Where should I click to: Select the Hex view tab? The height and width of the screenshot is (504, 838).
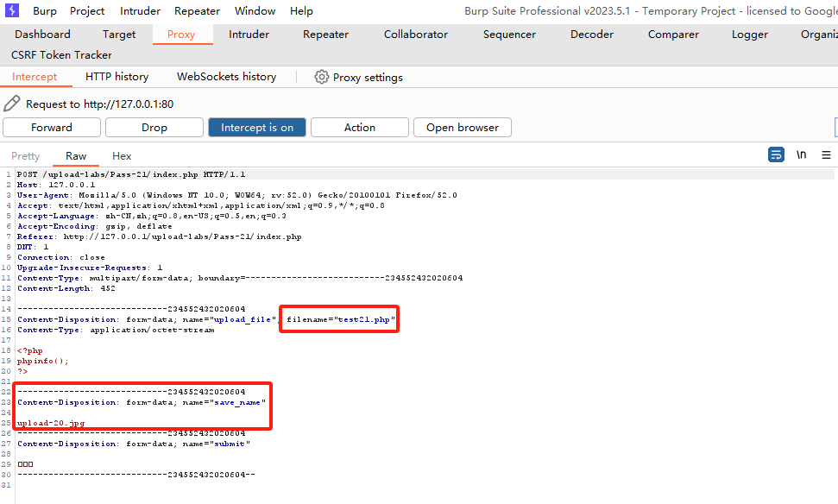[122, 156]
